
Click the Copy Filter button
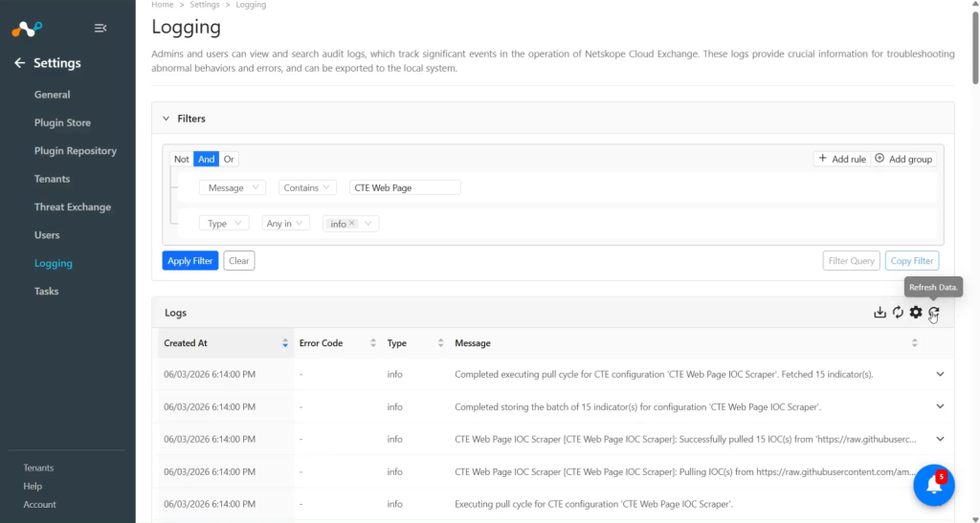(x=912, y=261)
